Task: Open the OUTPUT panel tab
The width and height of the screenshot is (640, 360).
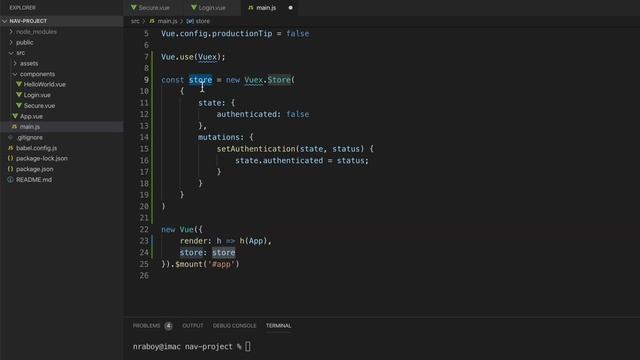Action: tap(193, 326)
